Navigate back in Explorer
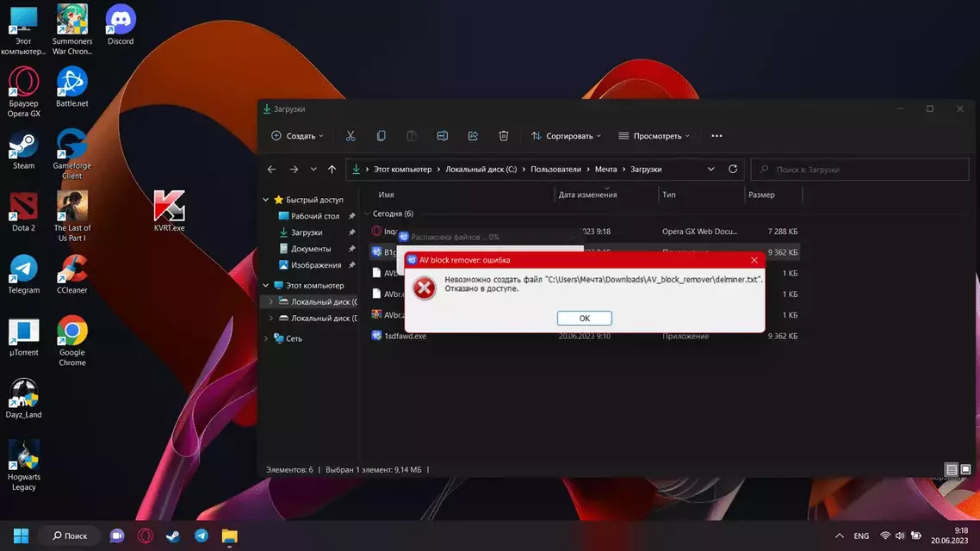 [x=271, y=170]
